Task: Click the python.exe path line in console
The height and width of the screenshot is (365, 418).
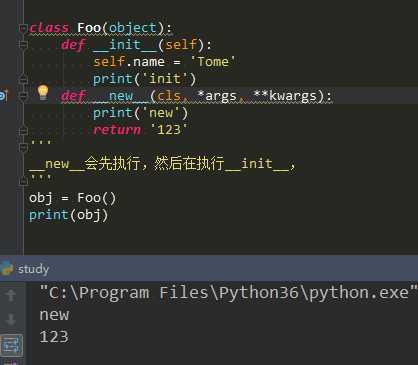Action: [x=228, y=293]
